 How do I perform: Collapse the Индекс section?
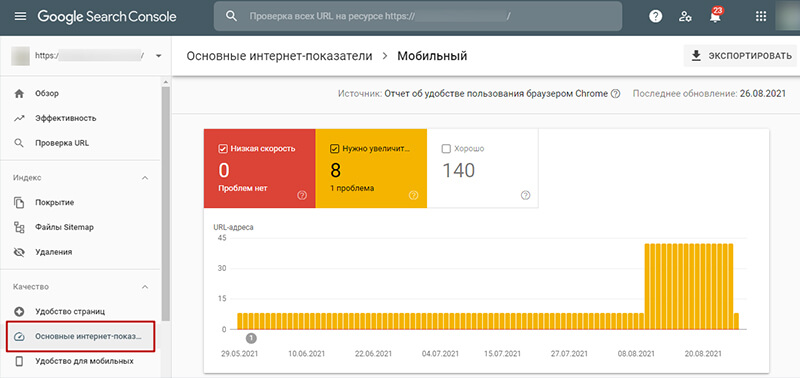pyautogui.click(x=145, y=178)
